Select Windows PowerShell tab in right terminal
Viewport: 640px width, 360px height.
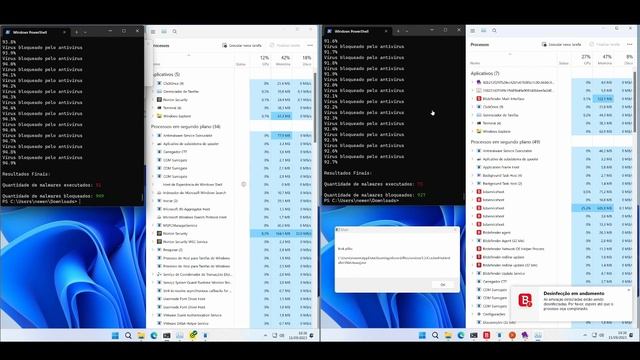[357, 31]
